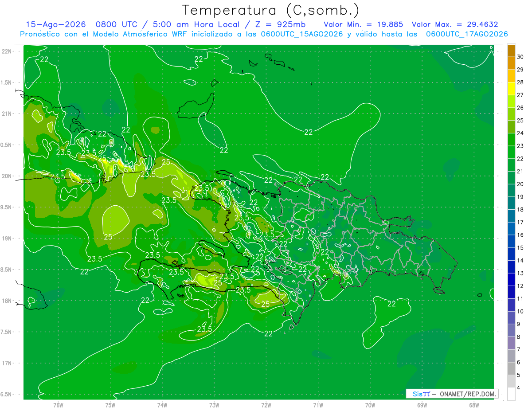Click the title 'Temperatura (C,somb.)'
The width and height of the screenshot is (532, 411).
click(270, 10)
